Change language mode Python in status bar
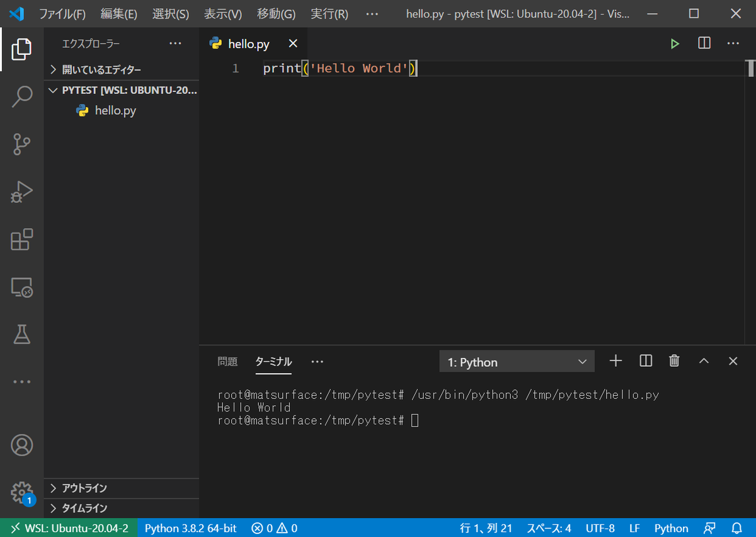Screen dimensions: 756x537 point(671,528)
